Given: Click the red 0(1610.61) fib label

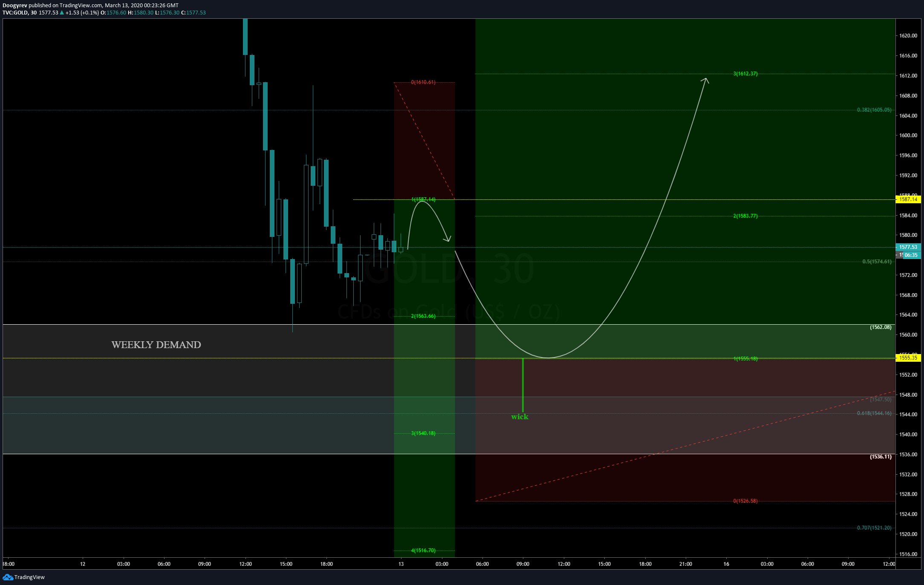Looking at the screenshot, I should (423, 82).
